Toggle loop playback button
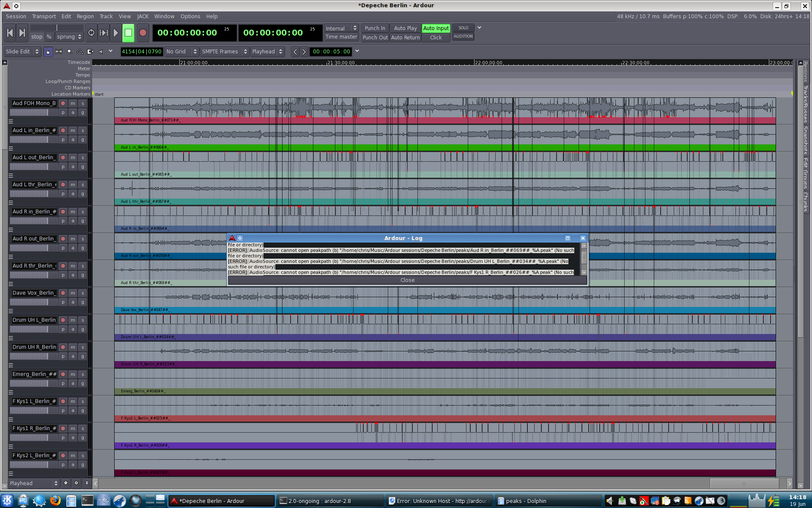Screen dimensions: 812x508 (x=91, y=33)
